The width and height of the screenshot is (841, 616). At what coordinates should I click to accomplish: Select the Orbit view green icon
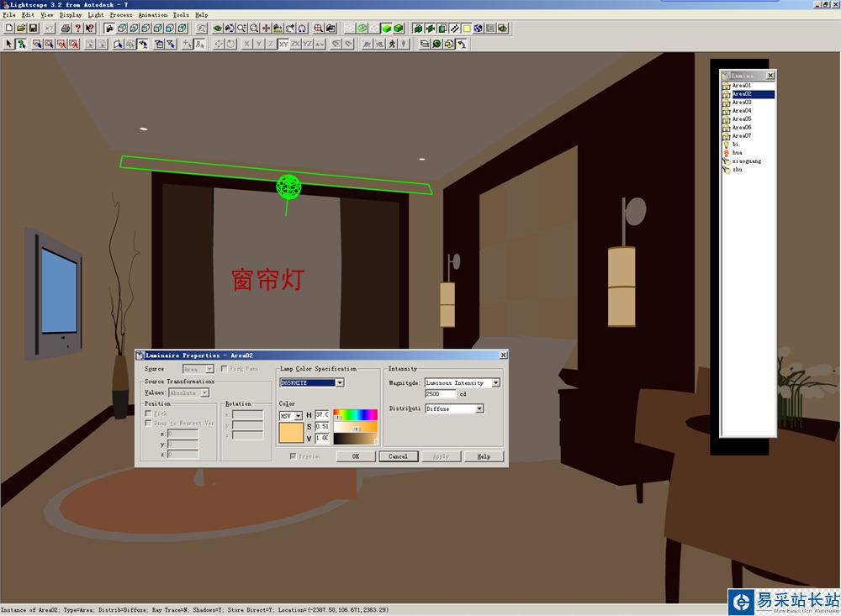pyautogui.click(x=217, y=29)
